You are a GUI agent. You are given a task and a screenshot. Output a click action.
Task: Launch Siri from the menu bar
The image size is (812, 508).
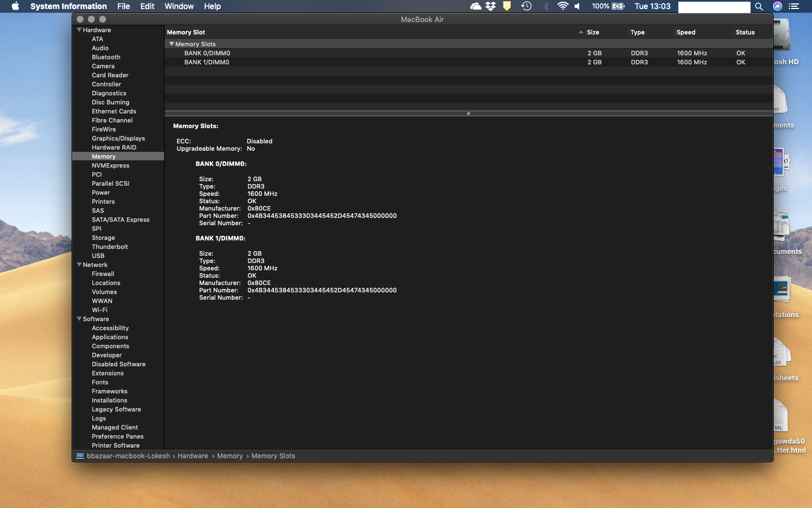pyautogui.click(x=778, y=6)
